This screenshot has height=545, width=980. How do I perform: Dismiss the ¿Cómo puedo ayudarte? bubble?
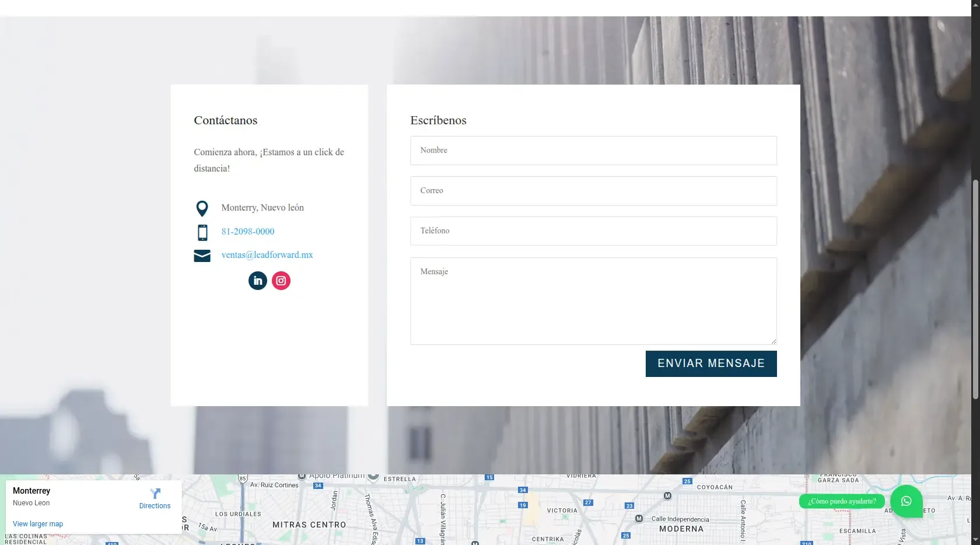pos(842,501)
